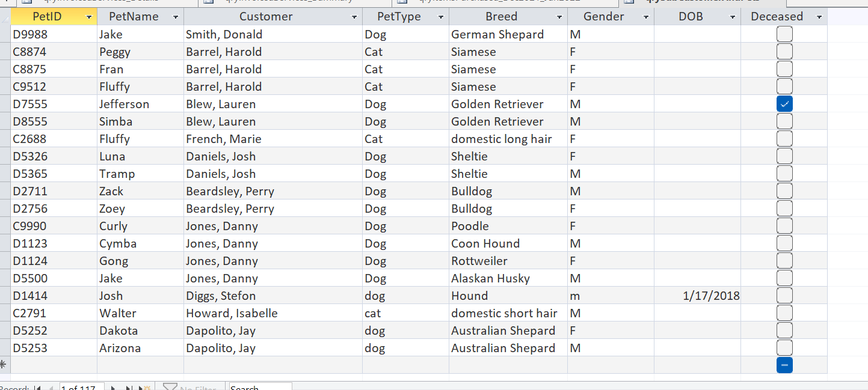Go to the previous record

(x=51, y=387)
